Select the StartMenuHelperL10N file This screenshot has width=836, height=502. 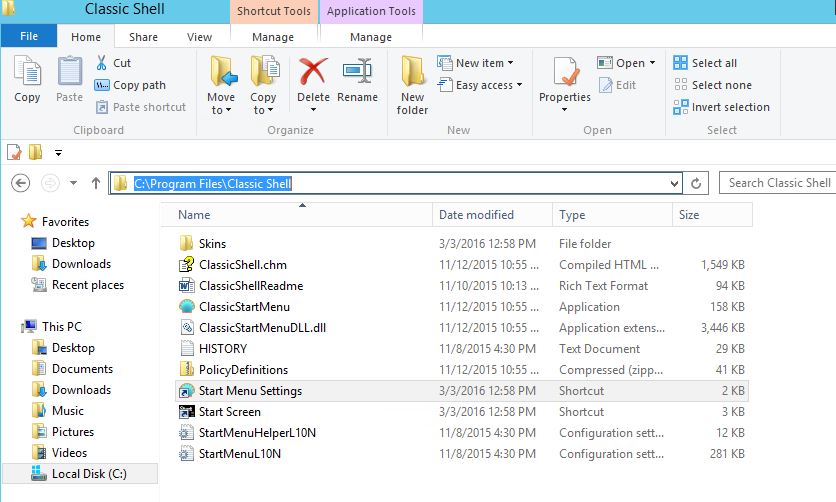click(x=462, y=433)
